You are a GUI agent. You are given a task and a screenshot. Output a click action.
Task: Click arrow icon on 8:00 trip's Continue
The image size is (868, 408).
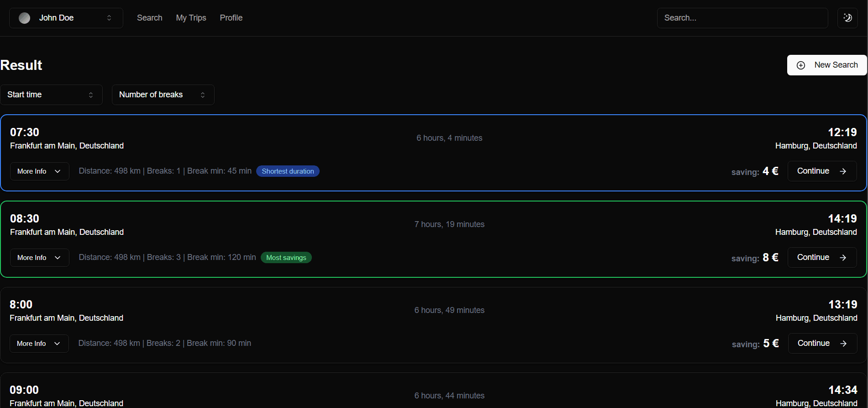pyautogui.click(x=843, y=344)
